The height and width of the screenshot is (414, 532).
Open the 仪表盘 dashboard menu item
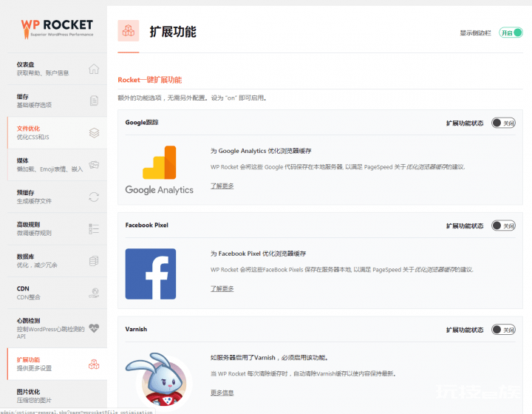click(57, 69)
